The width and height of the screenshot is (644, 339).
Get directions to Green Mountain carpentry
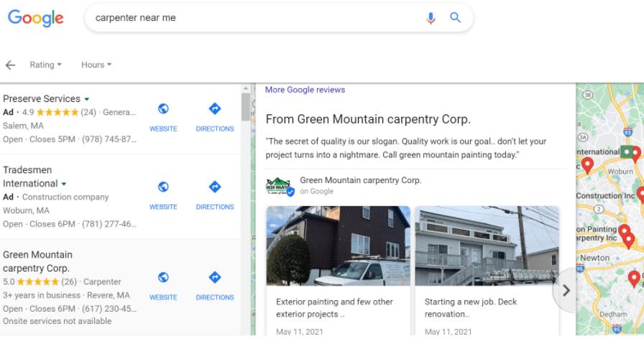click(214, 277)
